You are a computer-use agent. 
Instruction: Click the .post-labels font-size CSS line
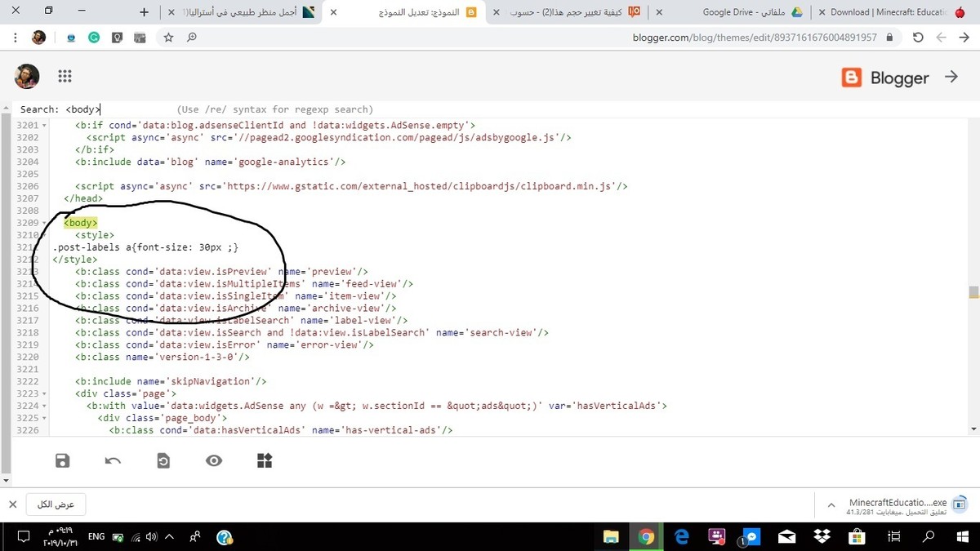pos(145,247)
